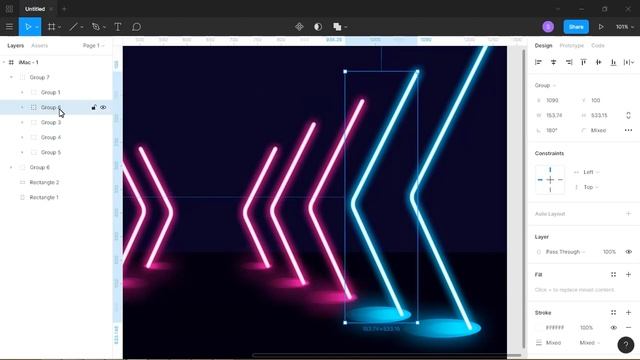Expand the Group 6 layer

(11, 167)
